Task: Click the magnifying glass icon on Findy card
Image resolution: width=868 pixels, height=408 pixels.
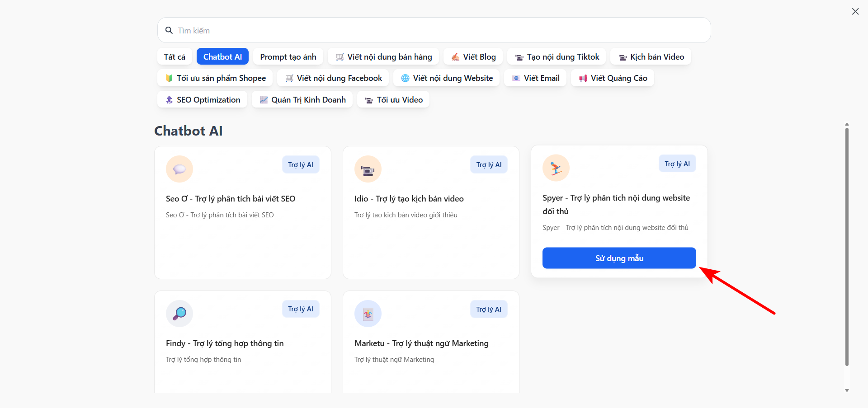Action: click(179, 313)
